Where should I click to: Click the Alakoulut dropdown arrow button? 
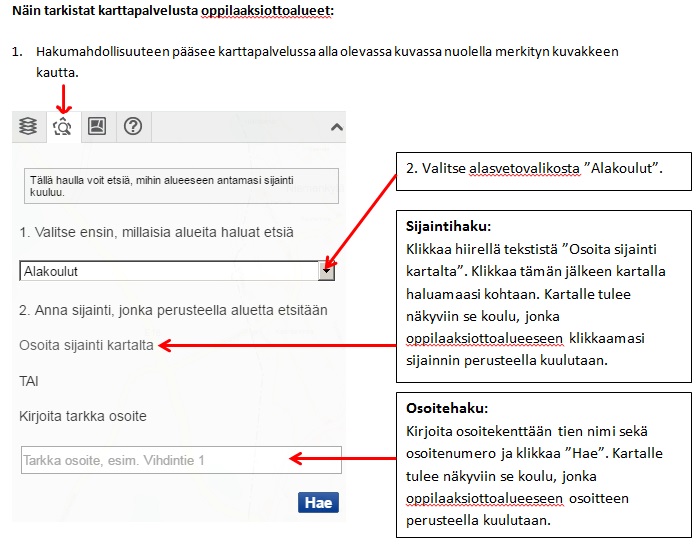click(326, 271)
